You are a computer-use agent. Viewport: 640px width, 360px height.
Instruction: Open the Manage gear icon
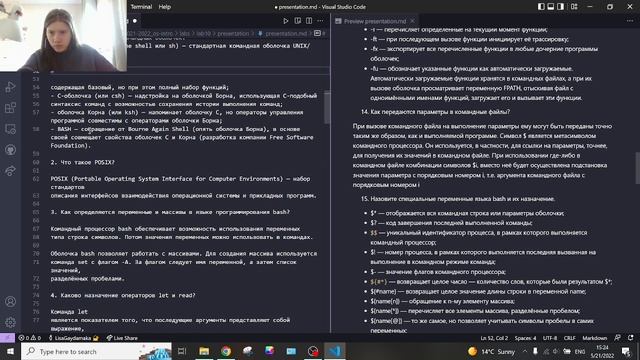point(10,322)
